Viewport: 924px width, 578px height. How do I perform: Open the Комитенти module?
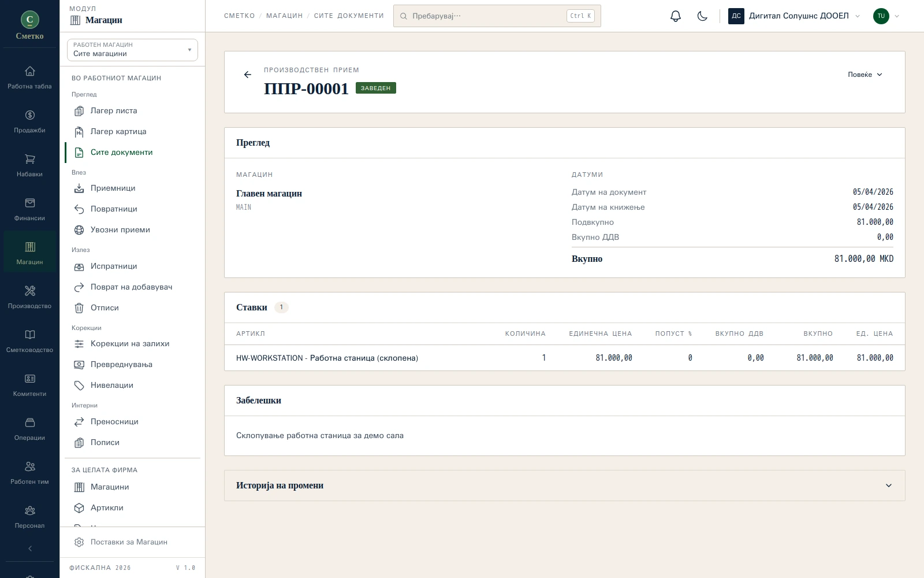pyautogui.click(x=29, y=385)
